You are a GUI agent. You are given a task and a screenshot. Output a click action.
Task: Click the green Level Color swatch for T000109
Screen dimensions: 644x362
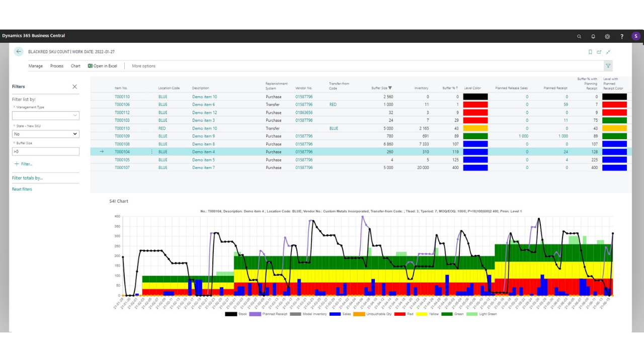475,136
